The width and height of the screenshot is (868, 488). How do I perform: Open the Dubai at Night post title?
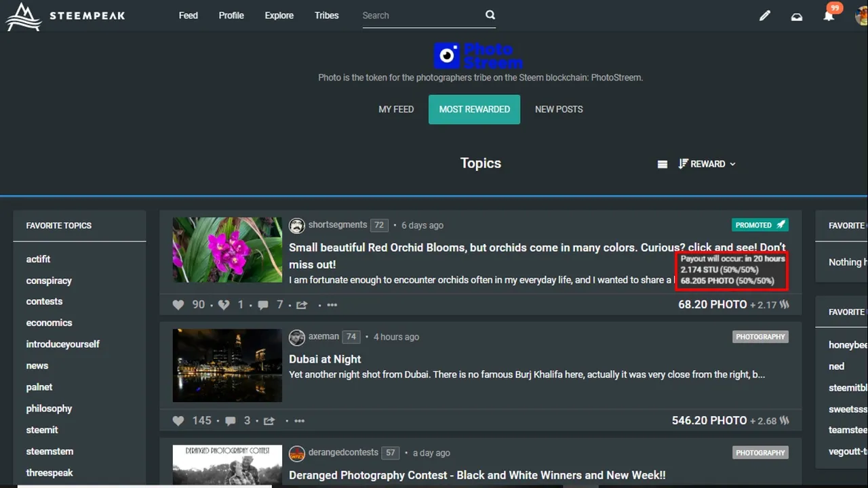tap(325, 359)
